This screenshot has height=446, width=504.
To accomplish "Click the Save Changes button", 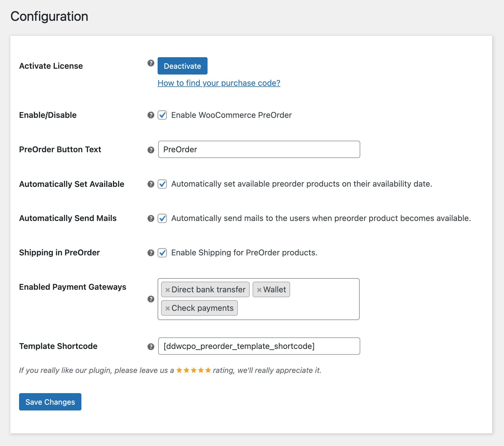I will tap(50, 402).
